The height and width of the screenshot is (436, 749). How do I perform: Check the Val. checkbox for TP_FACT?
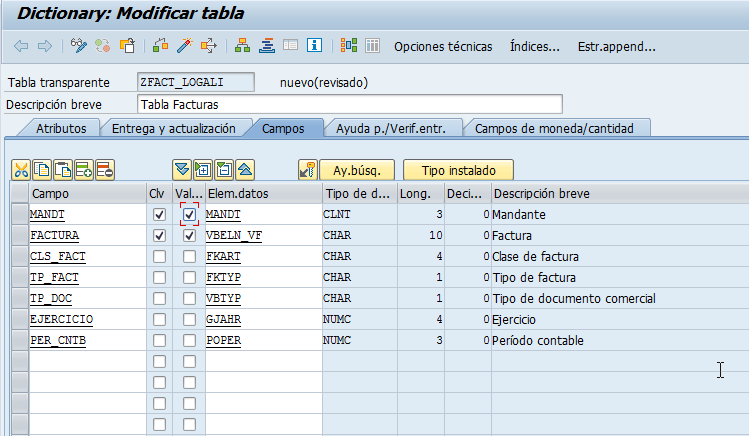(190, 277)
